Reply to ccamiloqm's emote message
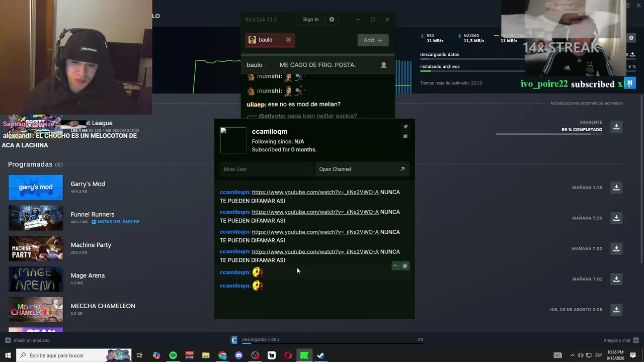The image size is (644, 362). coord(396,266)
